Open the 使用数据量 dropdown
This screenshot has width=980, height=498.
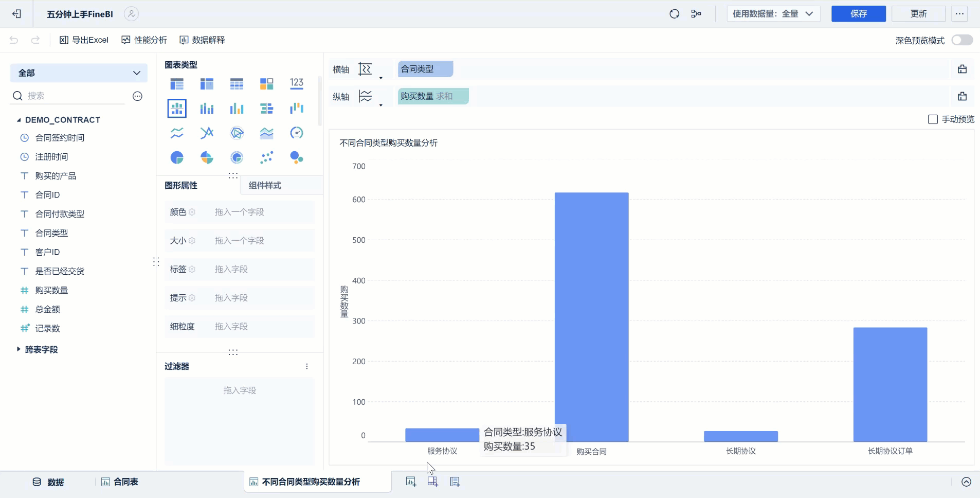pos(773,14)
